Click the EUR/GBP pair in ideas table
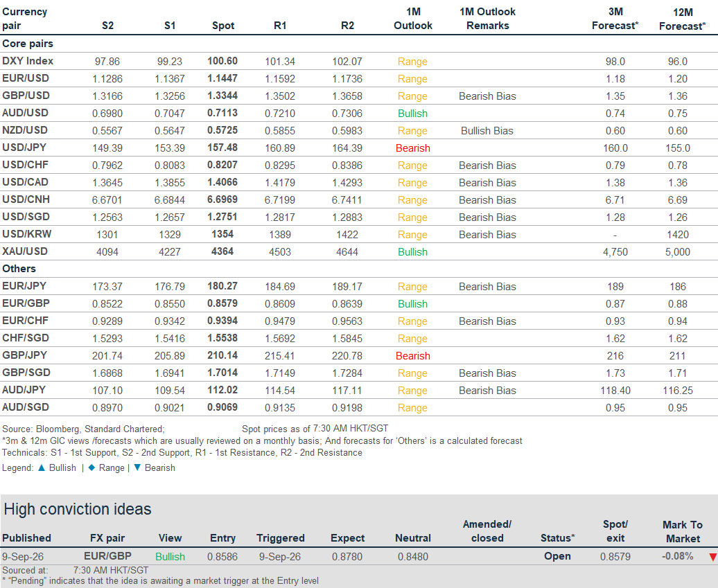The width and height of the screenshot is (718, 588). [107, 556]
